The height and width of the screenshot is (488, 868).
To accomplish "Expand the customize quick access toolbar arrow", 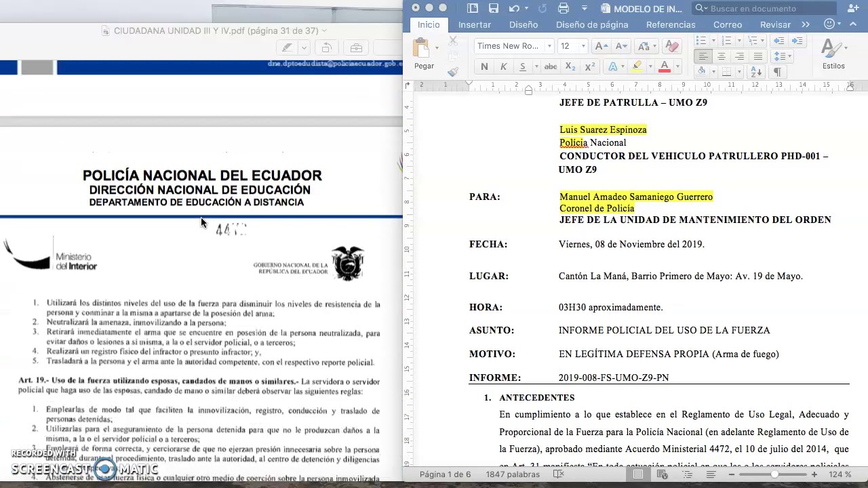I will 585,8.
